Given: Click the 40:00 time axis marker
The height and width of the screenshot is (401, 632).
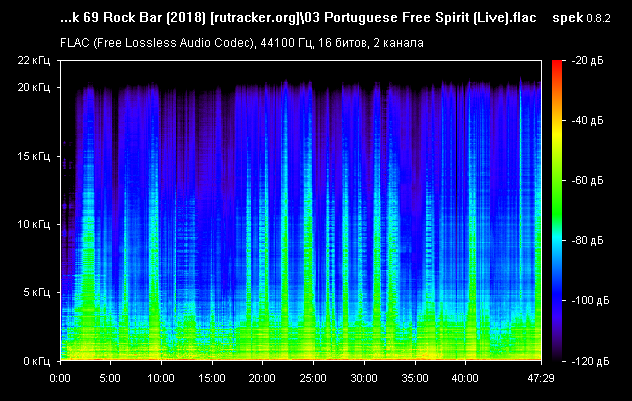Looking at the screenshot, I should tap(465, 379).
